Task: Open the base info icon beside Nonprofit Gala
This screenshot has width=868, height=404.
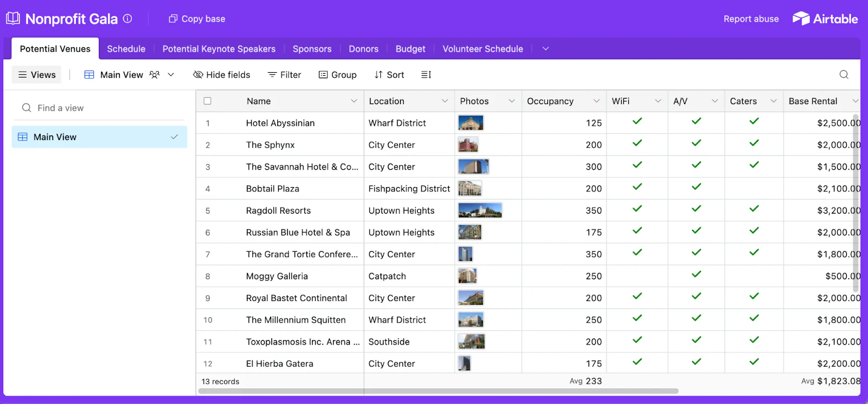Action: tap(127, 18)
